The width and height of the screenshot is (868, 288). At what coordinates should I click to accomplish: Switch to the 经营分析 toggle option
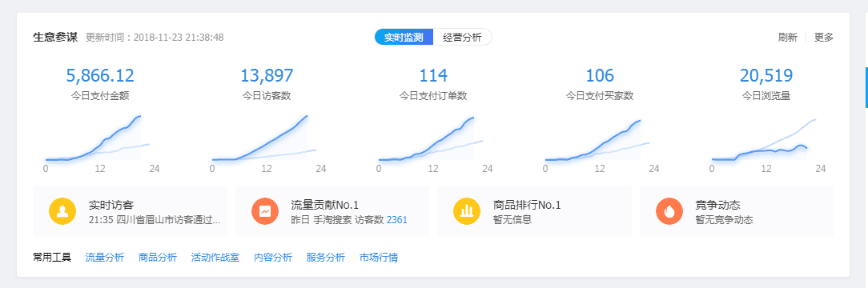[462, 38]
